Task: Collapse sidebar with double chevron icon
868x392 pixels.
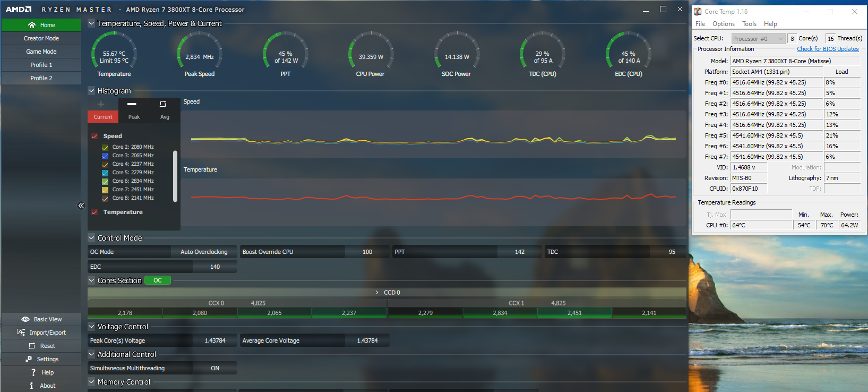Action: click(x=81, y=206)
